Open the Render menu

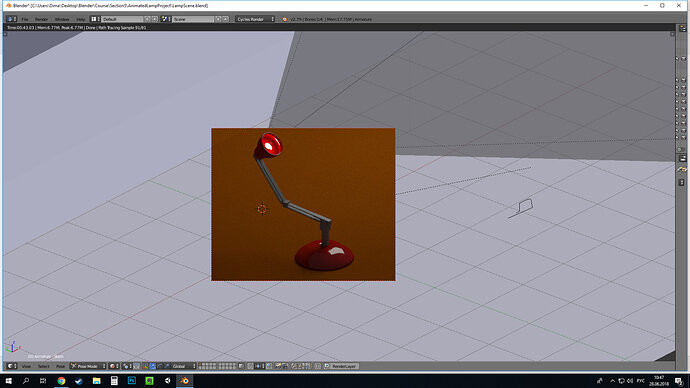point(41,19)
